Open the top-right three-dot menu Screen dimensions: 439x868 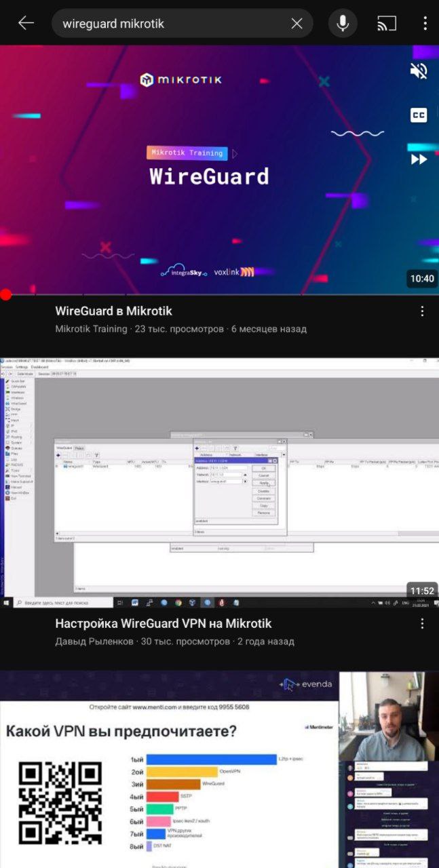pyautogui.click(x=425, y=23)
